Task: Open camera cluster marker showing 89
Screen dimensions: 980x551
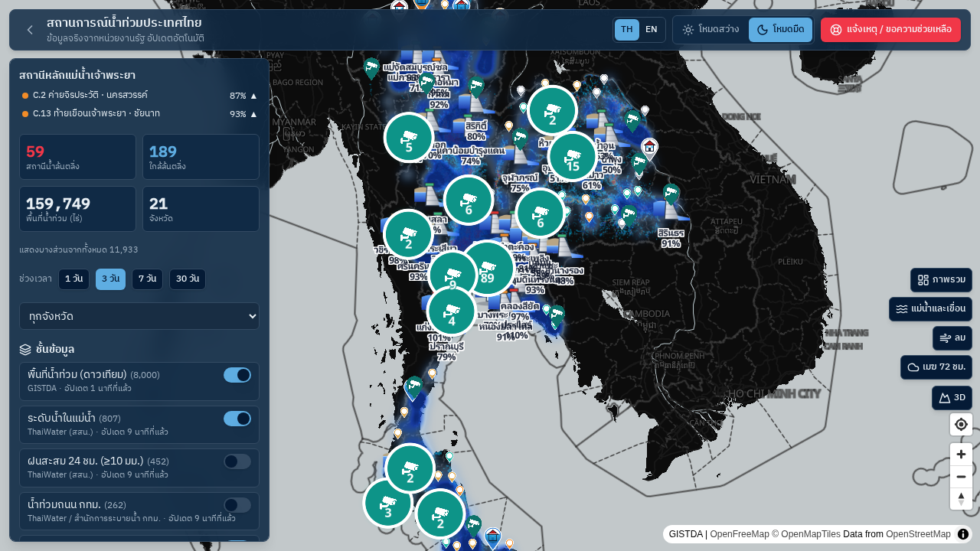Action: point(488,269)
